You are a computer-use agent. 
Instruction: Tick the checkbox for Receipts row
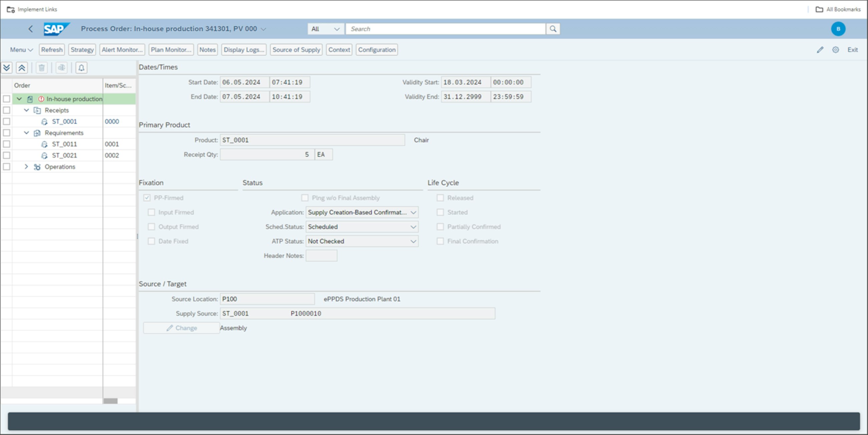click(6, 110)
